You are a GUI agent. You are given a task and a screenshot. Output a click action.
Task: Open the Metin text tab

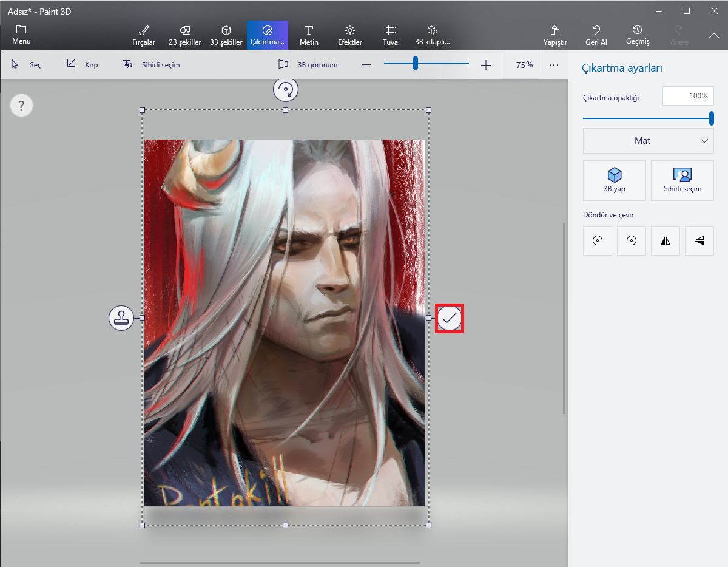point(309,35)
